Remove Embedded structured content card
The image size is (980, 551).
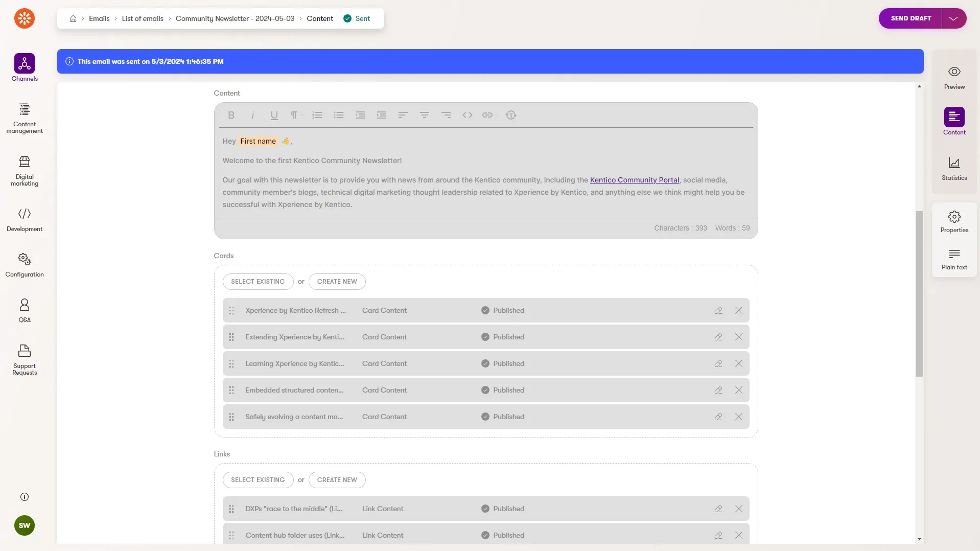738,390
